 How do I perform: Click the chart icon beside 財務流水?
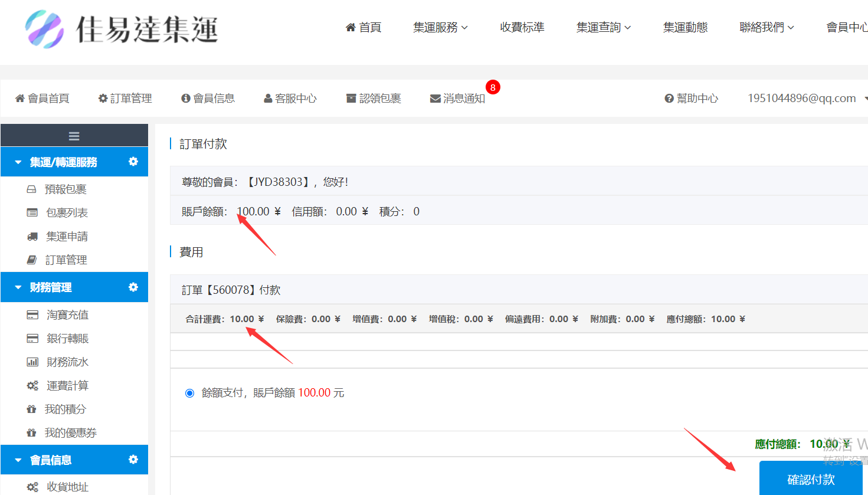tap(32, 362)
